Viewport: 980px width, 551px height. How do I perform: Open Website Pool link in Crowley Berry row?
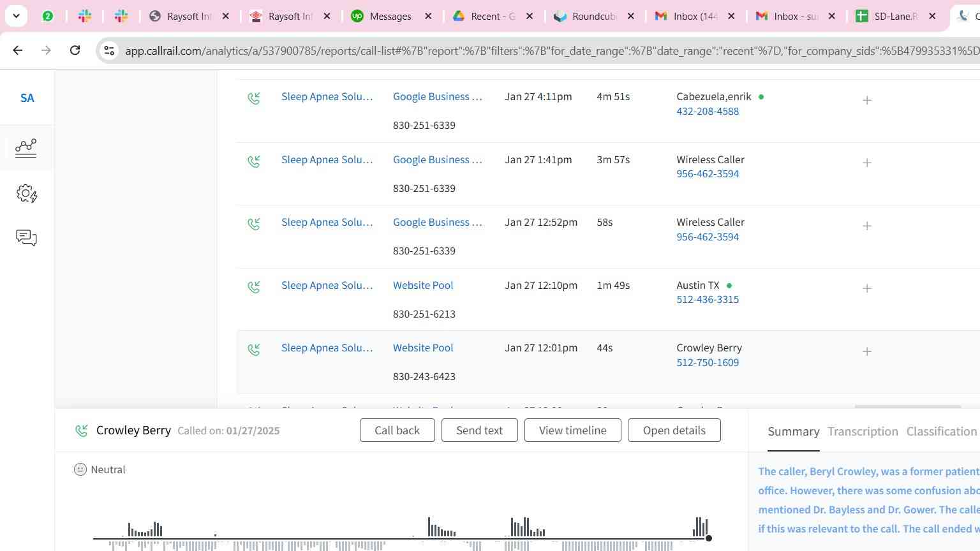[x=423, y=348]
